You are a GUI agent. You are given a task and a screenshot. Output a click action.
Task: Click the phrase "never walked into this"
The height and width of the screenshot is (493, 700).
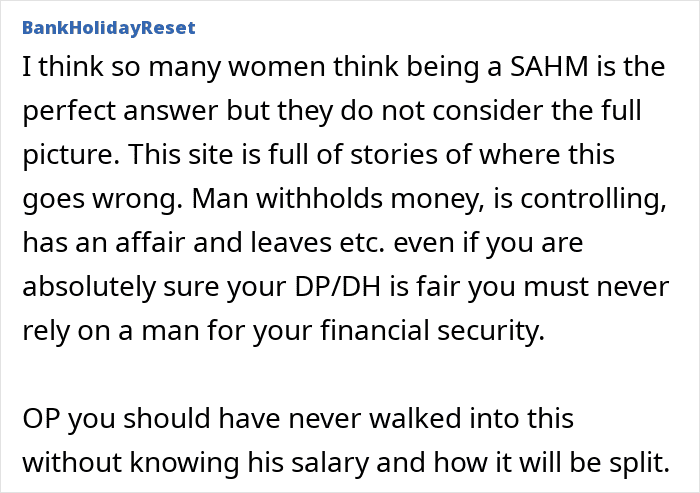click(431, 419)
